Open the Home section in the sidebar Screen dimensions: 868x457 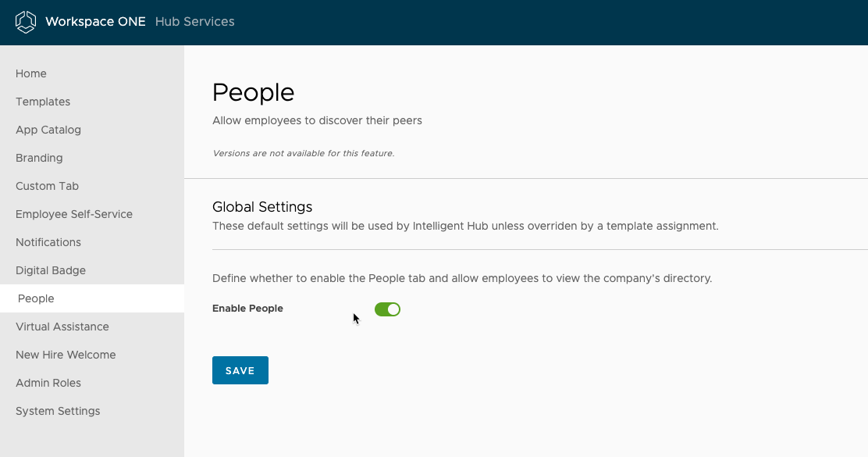click(31, 73)
